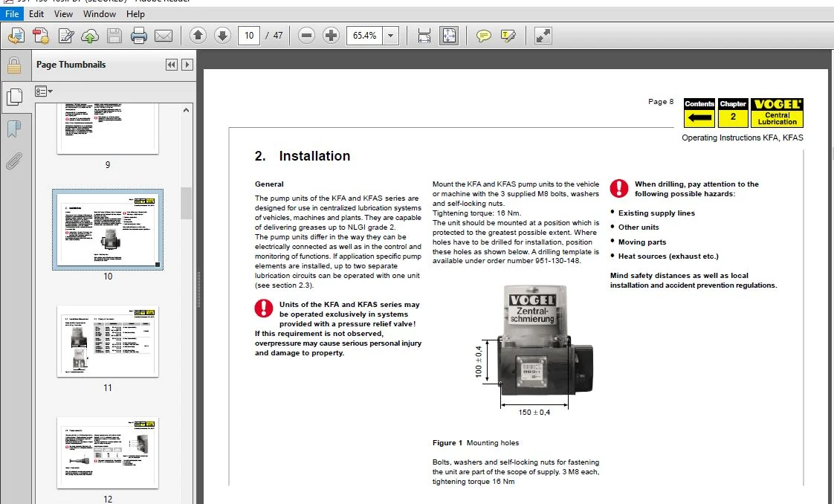Click the VOGEL Central Lubrication logo
Viewport: 834px width, 504px height.
(777, 113)
